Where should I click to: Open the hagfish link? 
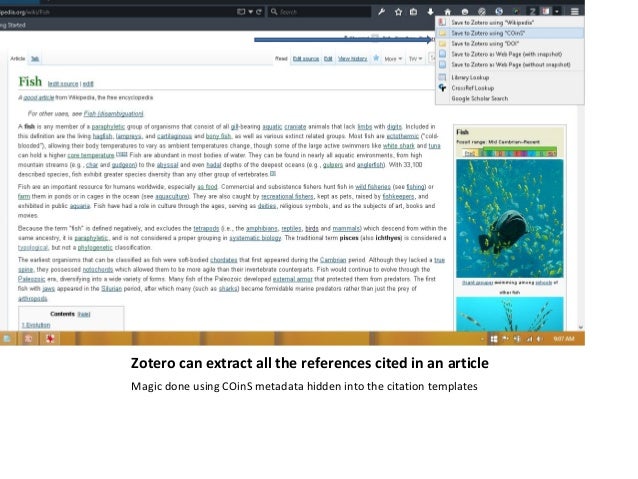102,136
